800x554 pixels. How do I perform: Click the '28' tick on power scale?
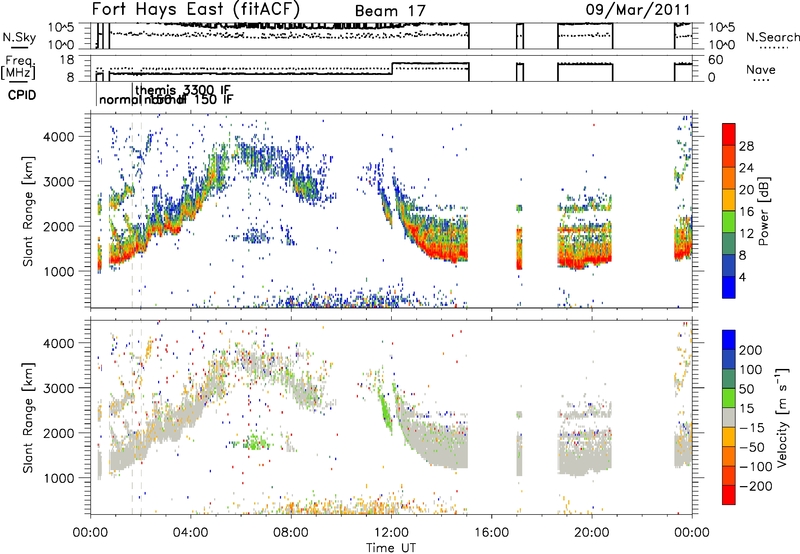746,146
